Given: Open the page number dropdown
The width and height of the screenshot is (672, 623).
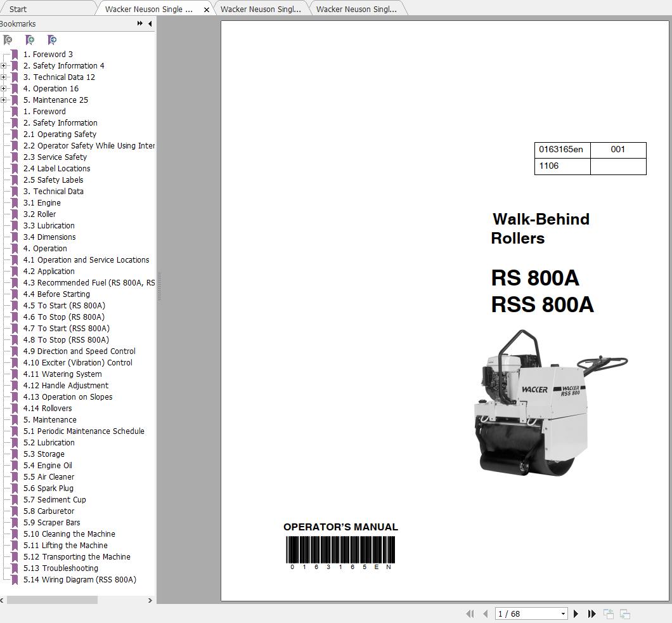Looking at the screenshot, I should (x=563, y=614).
